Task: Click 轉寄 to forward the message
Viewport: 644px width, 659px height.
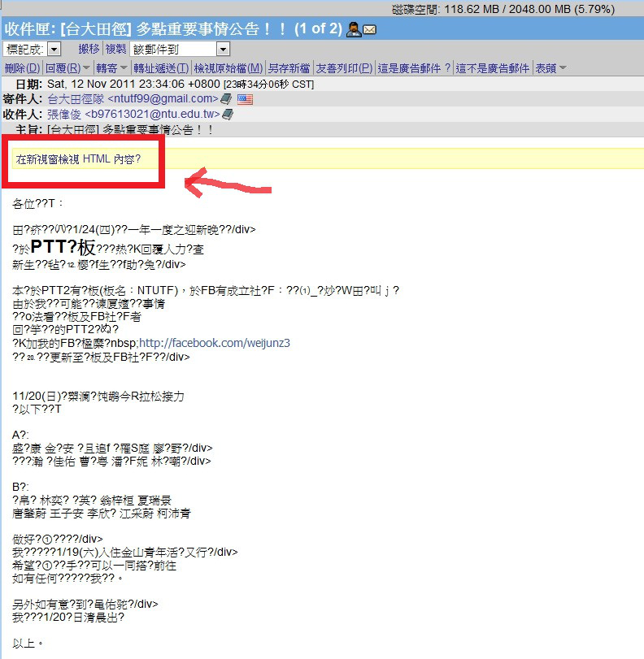Action: point(107,68)
